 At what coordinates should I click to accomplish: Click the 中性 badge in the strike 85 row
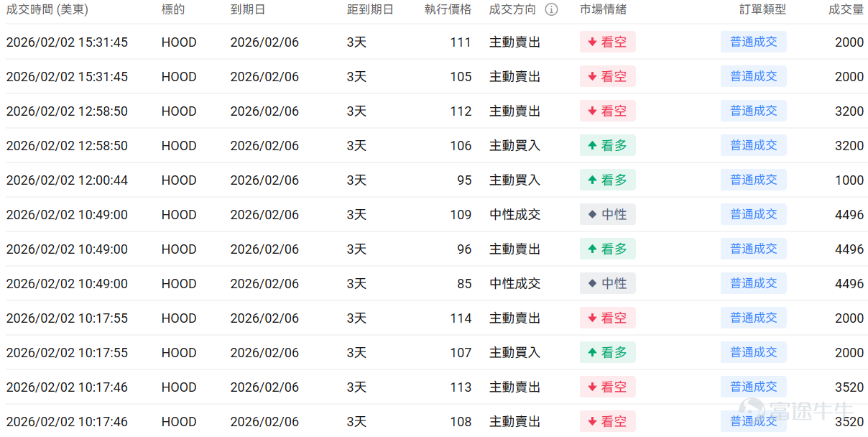click(608, 283)
